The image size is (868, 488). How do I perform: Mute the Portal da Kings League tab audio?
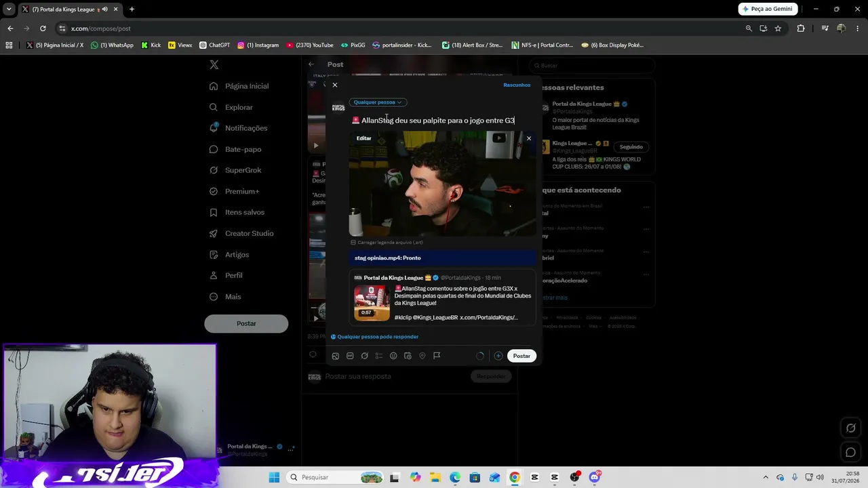pyautogui.click(x=104, y=9)
